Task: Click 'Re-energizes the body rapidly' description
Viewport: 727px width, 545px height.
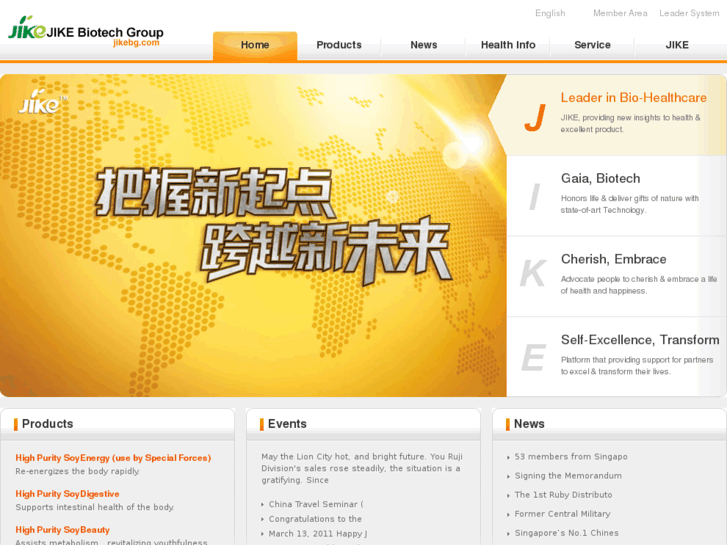Action: pos(77,471)
